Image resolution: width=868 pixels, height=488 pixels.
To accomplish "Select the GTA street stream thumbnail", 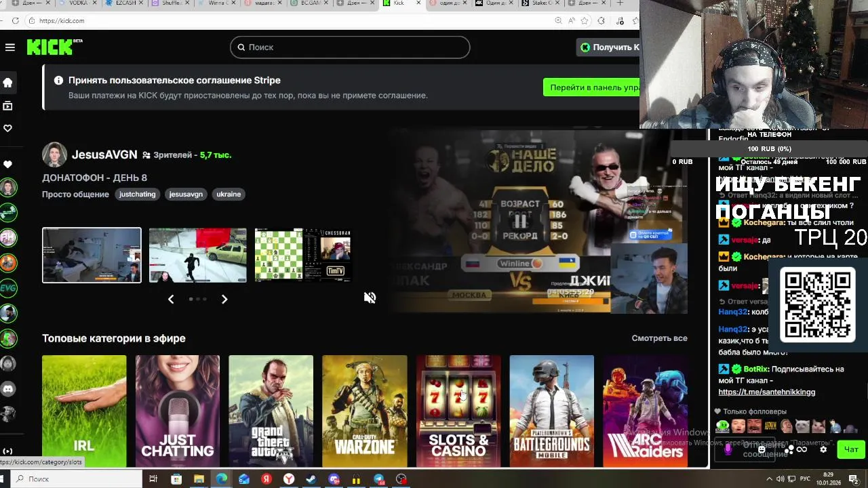I will (x=197, y=255).
